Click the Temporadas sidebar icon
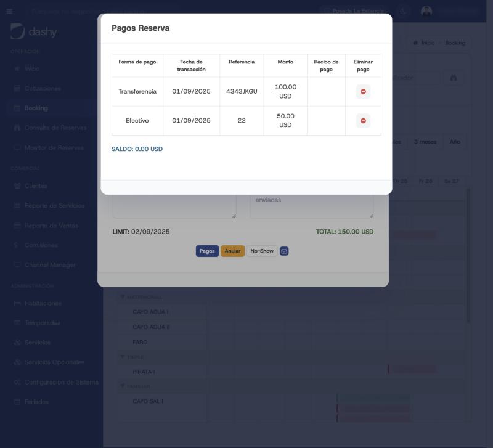This screenshot has height=448, width=493. click(17, 323)
